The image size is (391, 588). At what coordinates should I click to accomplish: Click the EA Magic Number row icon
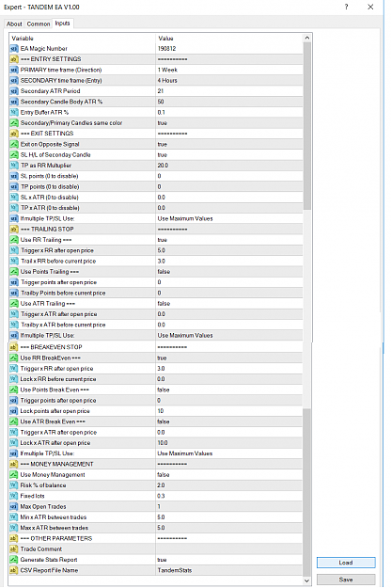[14, 49]
